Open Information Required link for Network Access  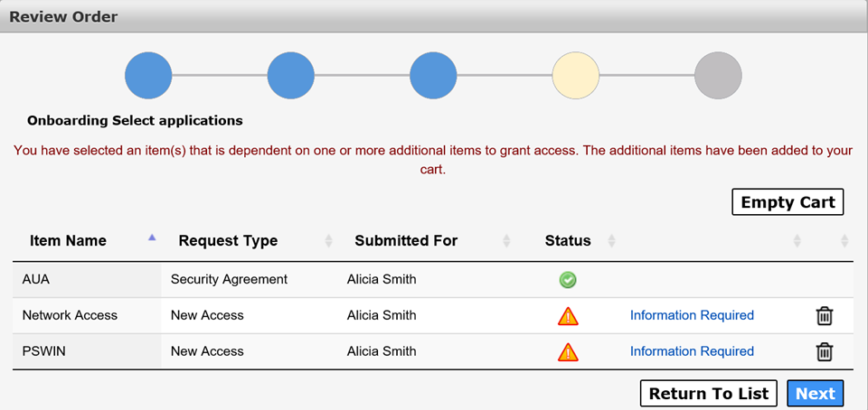pos(692,315)
